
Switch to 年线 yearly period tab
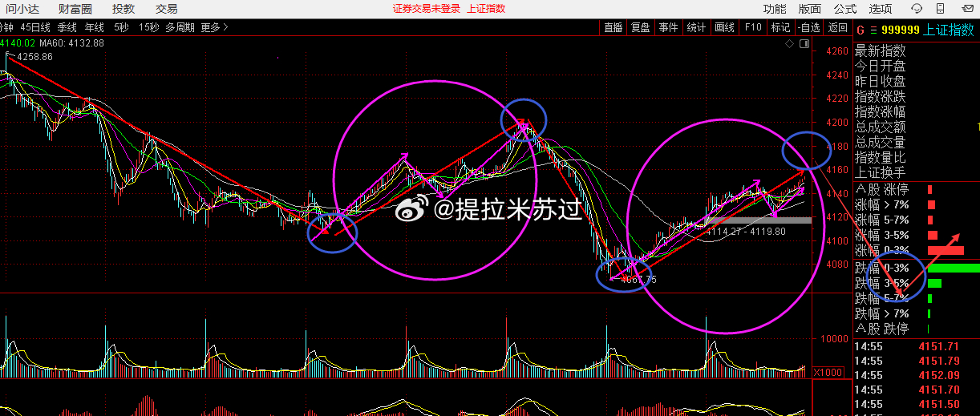[95, 27]
